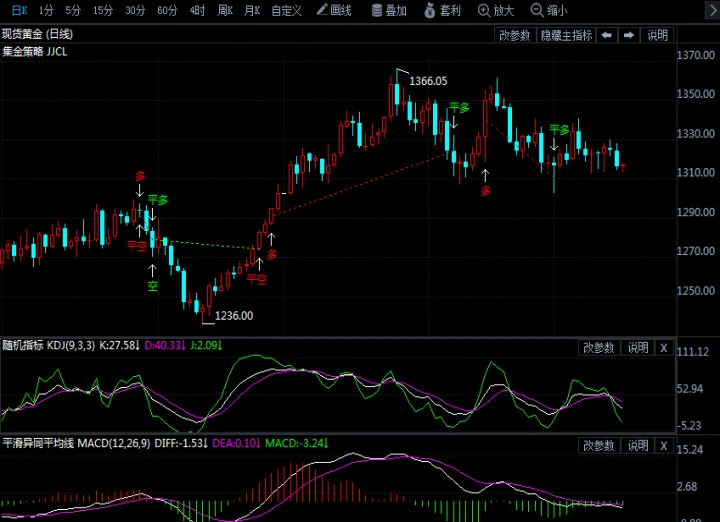Zoom out with the 缩小 button

pyautogui.click(x=548, y=11)
